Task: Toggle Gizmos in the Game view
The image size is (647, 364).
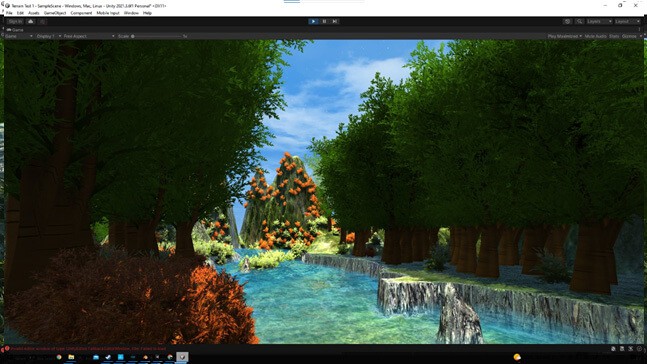Action: pyautogui.click(x=629, y=36)
